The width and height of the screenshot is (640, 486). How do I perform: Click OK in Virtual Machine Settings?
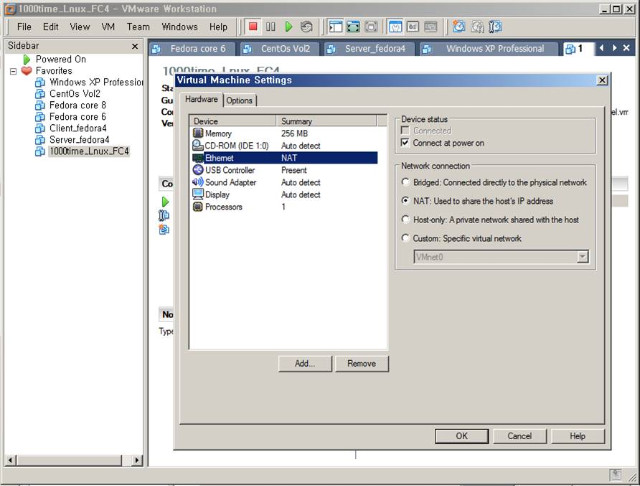pos(462,436)
